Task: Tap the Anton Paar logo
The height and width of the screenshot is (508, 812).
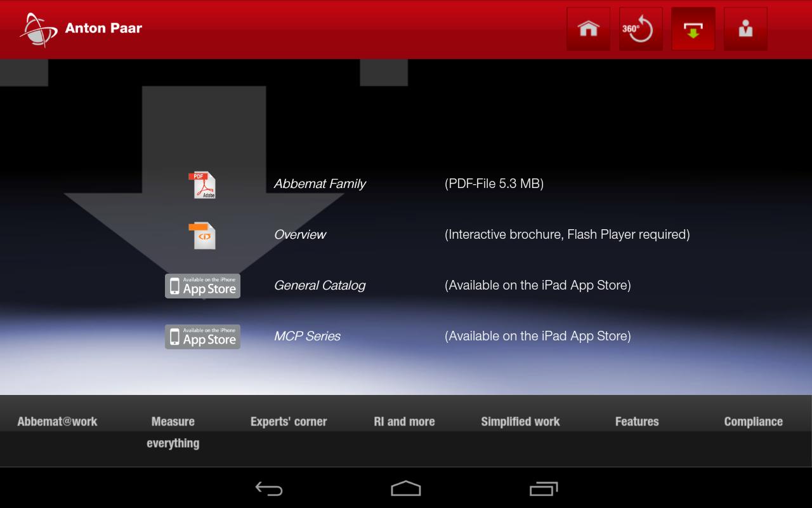Action: [81, 29]
